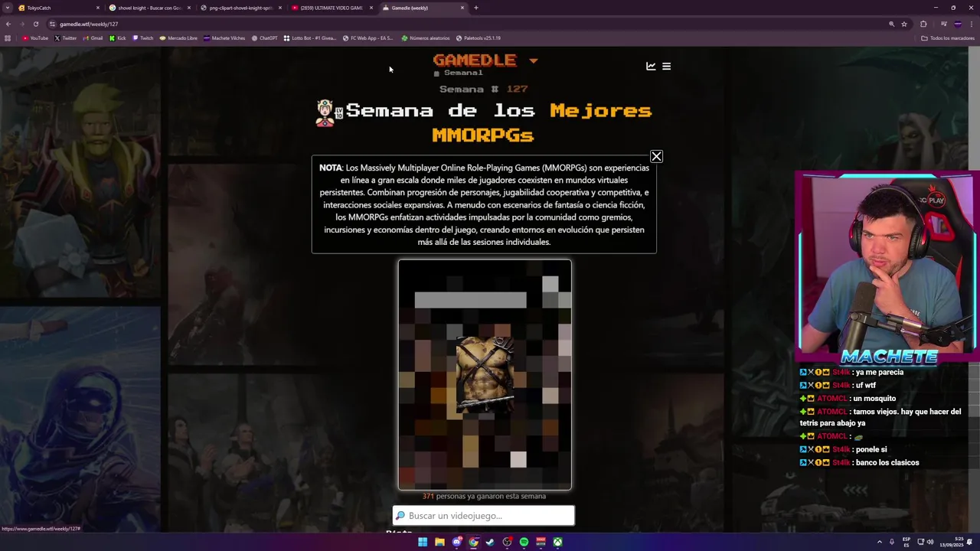This screenshot has width=980, height=551.
Task: Open the Kick bookmark
Action: (118, 38)
